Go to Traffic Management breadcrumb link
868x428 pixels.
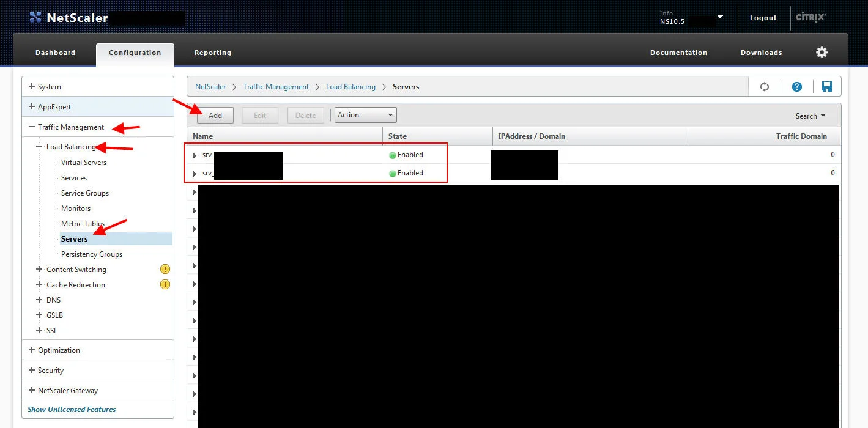pyautogui.click(x=276, y=87)
